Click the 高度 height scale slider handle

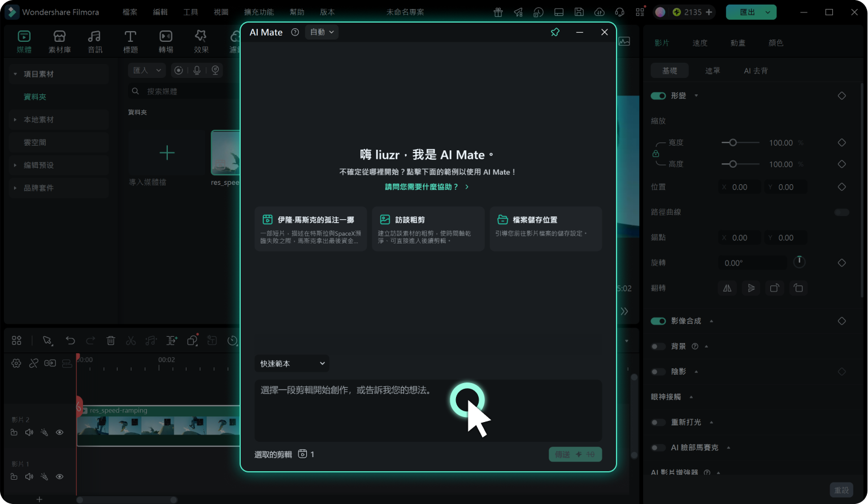733,164
